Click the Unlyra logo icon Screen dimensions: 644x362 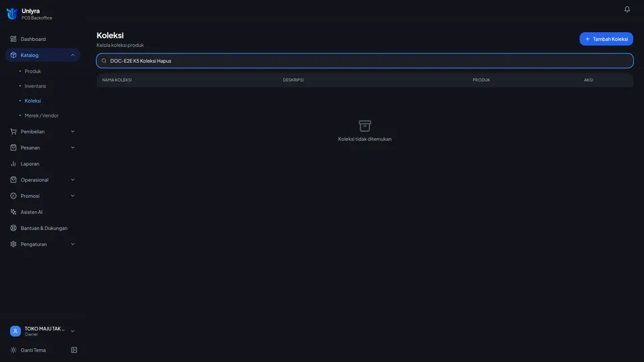click(12, 14)
